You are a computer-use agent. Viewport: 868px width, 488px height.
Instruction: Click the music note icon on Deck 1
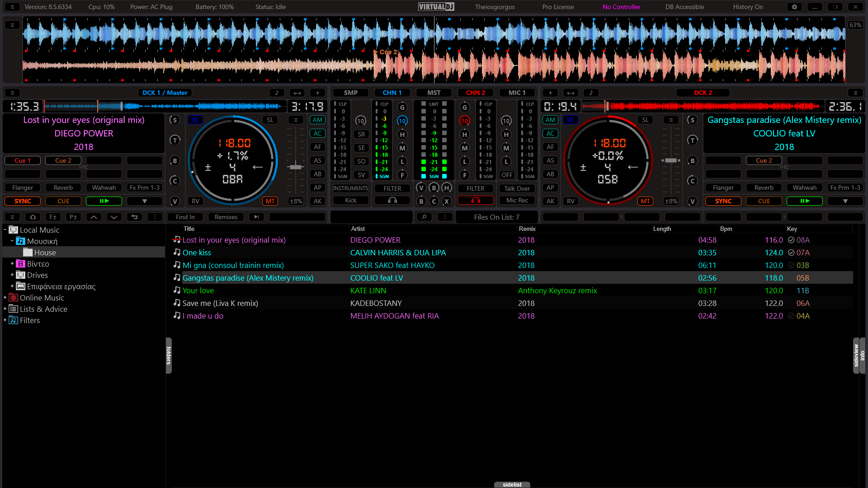(277, 93)
